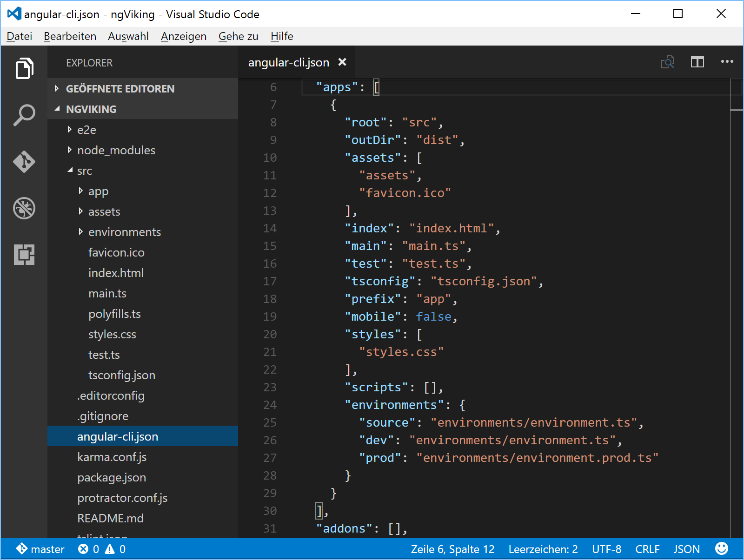Click the "styles.css" string on line 21
The height and width of the screenshot is (560, 744).
point(401,352)
